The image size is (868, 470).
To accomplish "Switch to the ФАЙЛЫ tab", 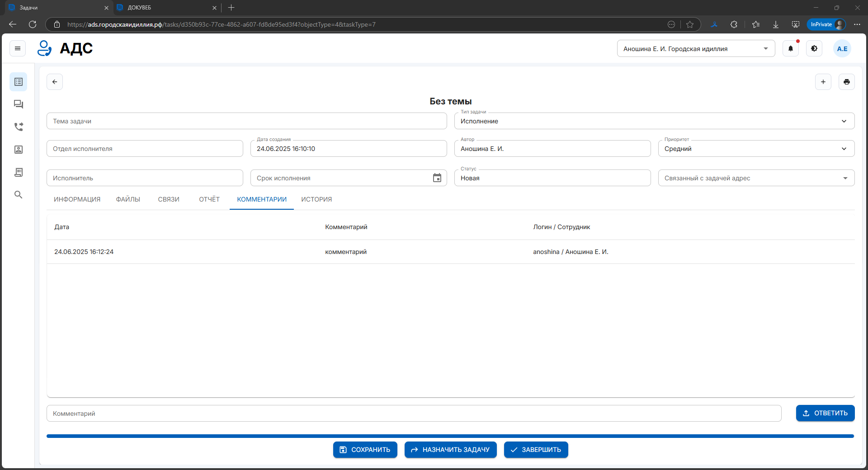I will click(128, 199).
